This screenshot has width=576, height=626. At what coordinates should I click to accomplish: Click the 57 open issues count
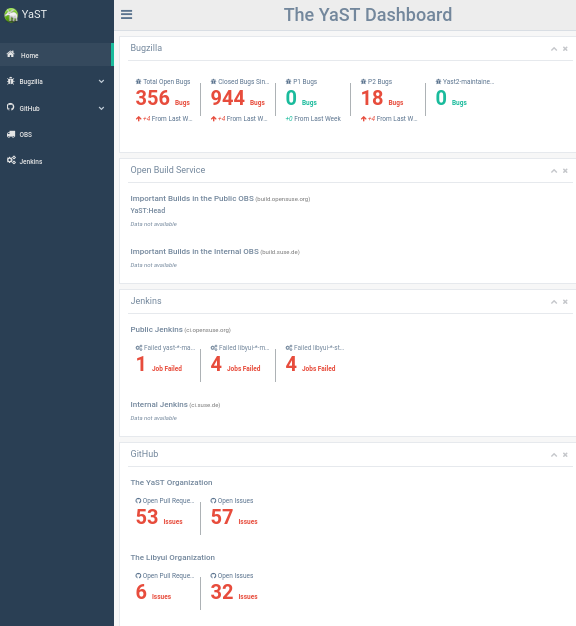point(222,517)
